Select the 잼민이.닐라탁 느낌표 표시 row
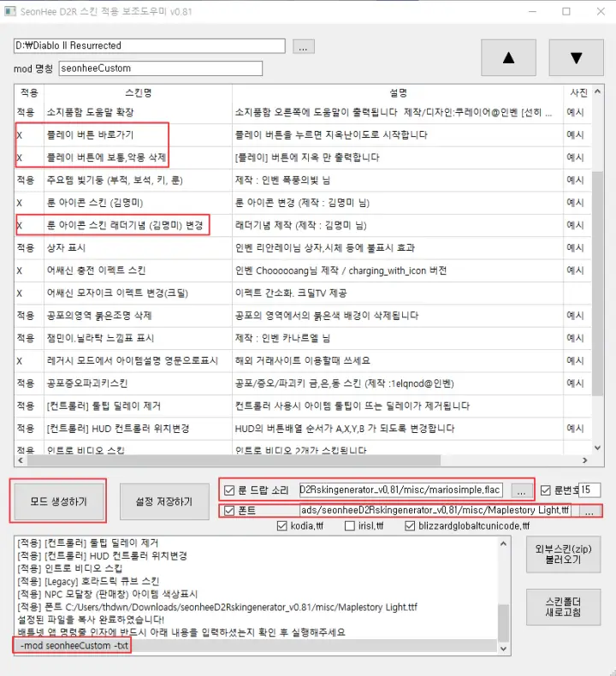Image resolution: width=616 pixels, height=676 pixels. (303, 338)
